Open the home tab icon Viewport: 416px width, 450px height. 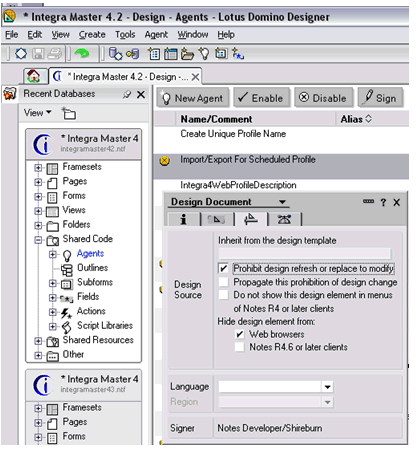[x=34, y=76]
